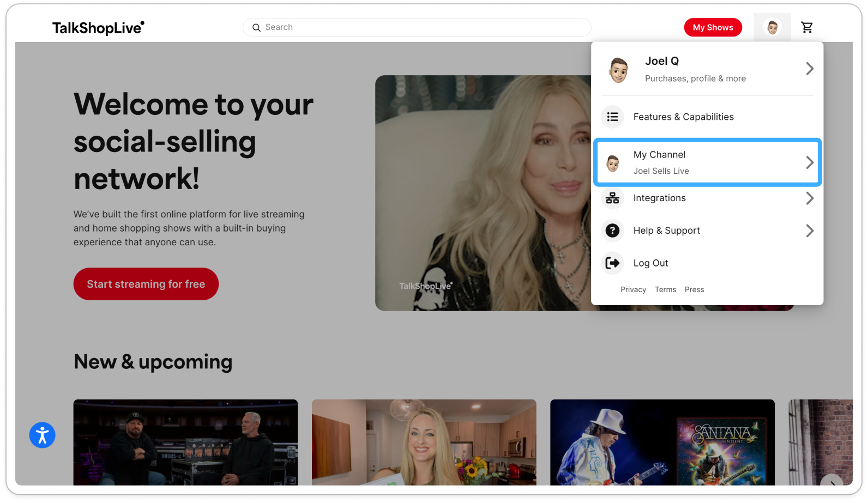Expand the Integrations chevron
Image resolution: width=868 pixels, height=503 pixels.
(810, 198)
